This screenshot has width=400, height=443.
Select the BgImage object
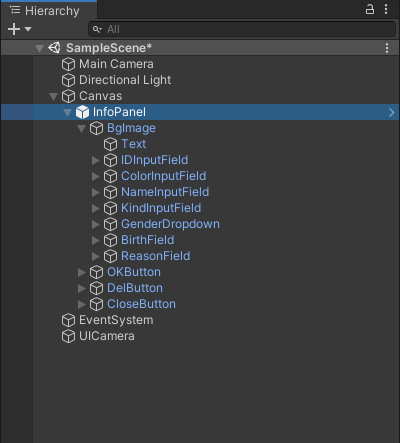131,128
